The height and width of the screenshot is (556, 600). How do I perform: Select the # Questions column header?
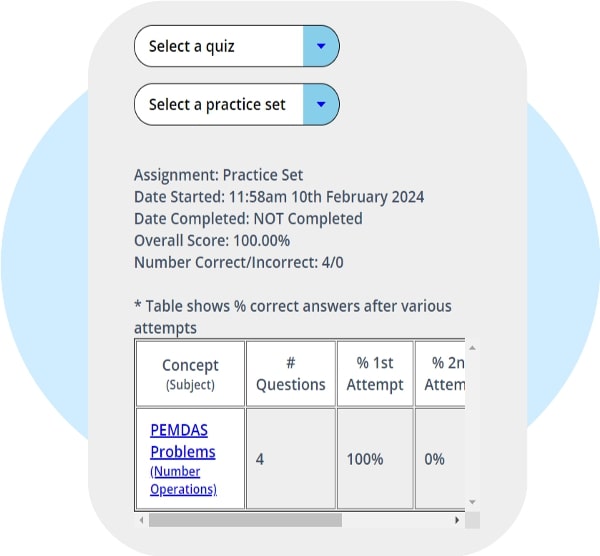pyautogui.click(x=291, y=373)
